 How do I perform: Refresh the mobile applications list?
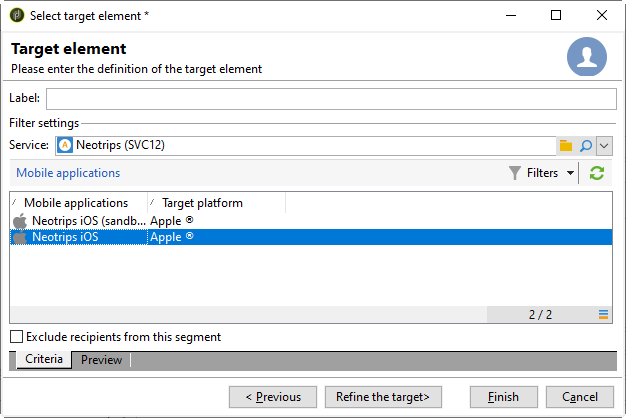[x=597, y=173]
